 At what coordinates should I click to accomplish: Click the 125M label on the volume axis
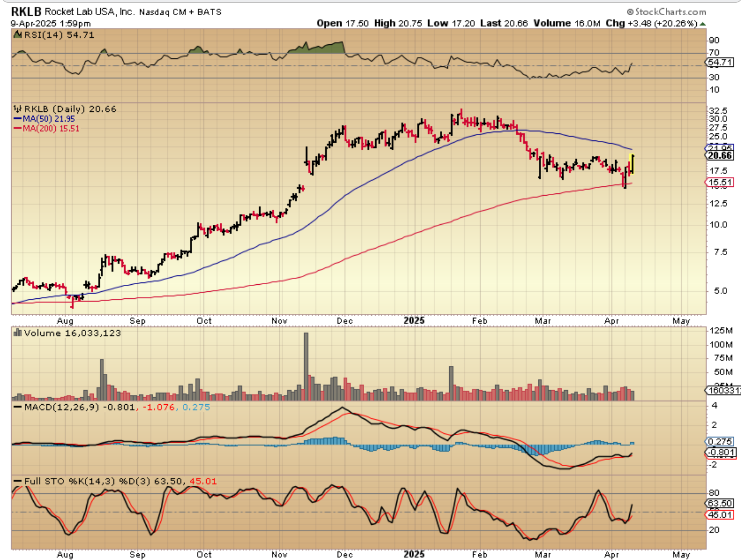721,331
